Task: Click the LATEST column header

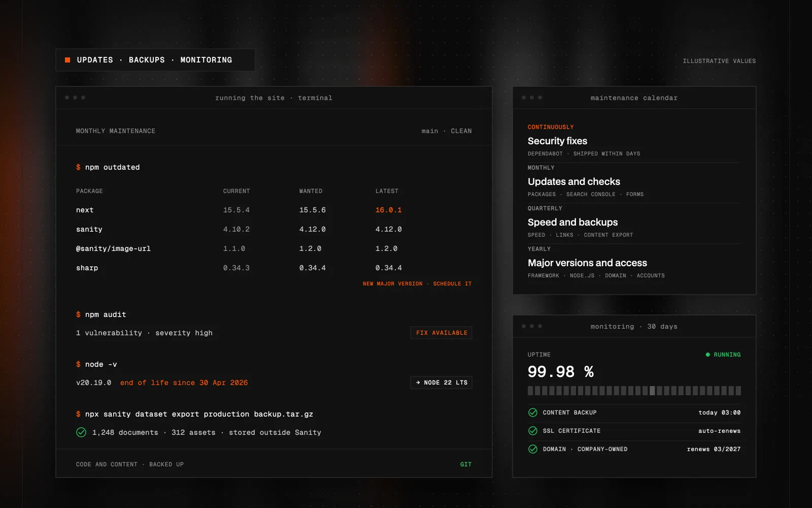Action: (x=387, y=191)
